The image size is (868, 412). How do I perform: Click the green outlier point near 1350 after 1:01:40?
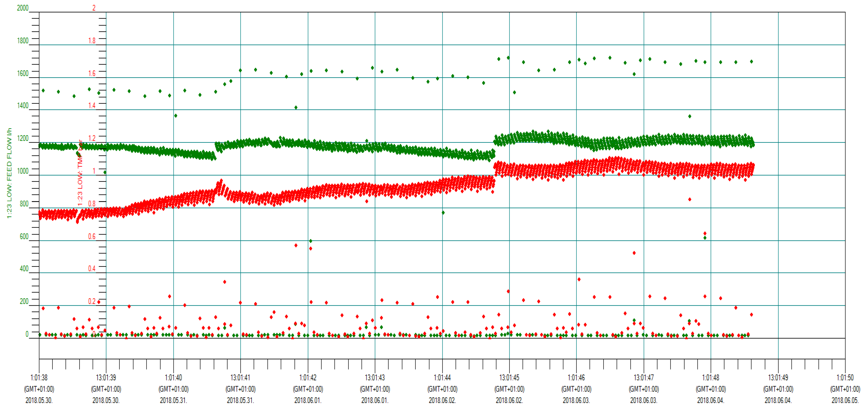[x=176, y=116]
